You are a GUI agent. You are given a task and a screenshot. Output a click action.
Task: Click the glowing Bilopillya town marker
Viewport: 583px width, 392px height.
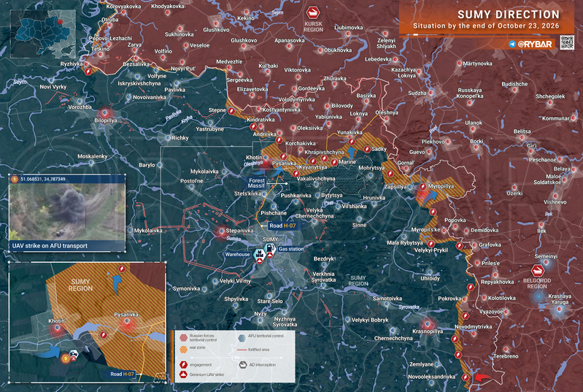click(x=105, y=112)
